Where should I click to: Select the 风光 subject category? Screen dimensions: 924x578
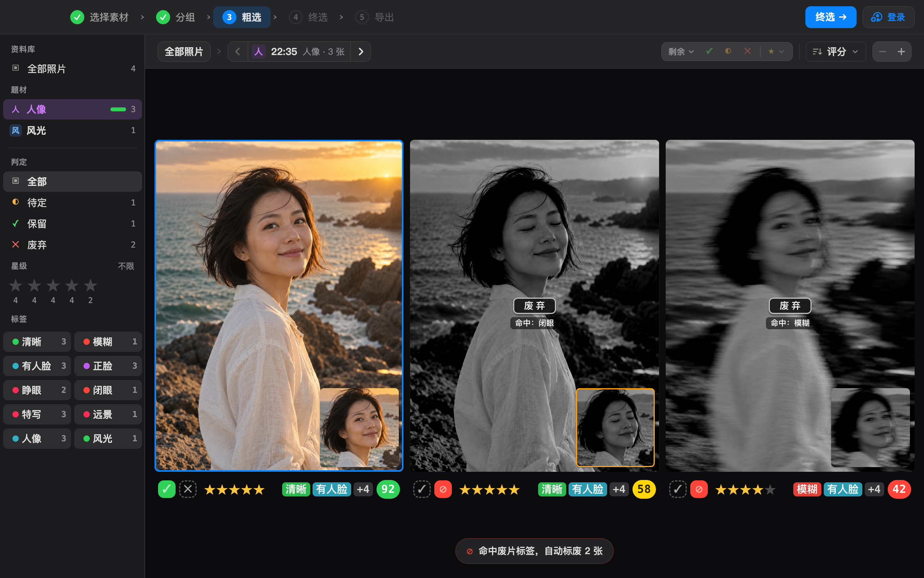coord(73,130)
